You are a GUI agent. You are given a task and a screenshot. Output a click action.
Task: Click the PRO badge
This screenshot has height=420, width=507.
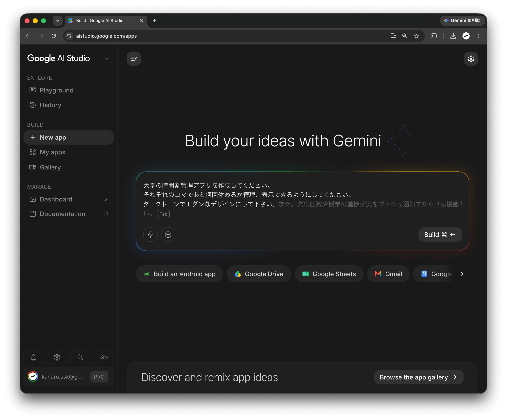(x=99, y=377)
